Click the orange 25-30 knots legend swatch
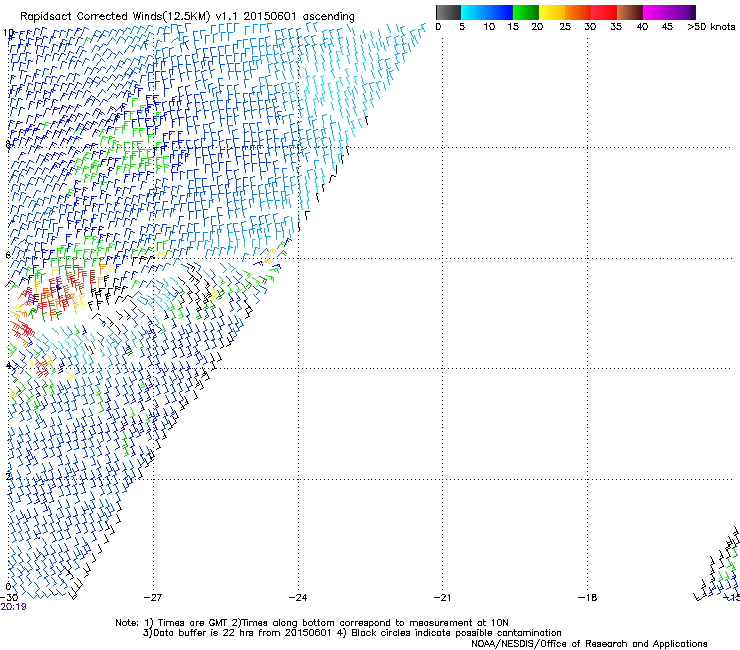 point(578,12)
